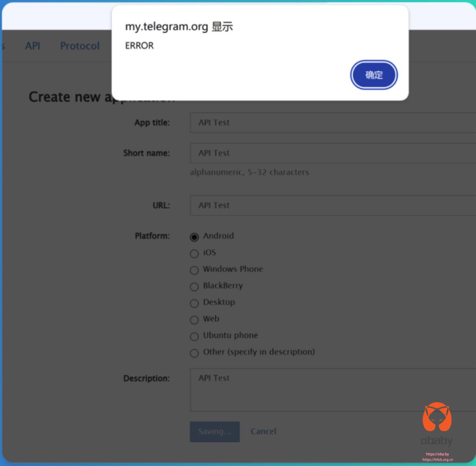This screenshot has height=466, width=476.
Task: Click the https://oba.by watermark link
Action: pyautogui.click(x=437, y=454)
